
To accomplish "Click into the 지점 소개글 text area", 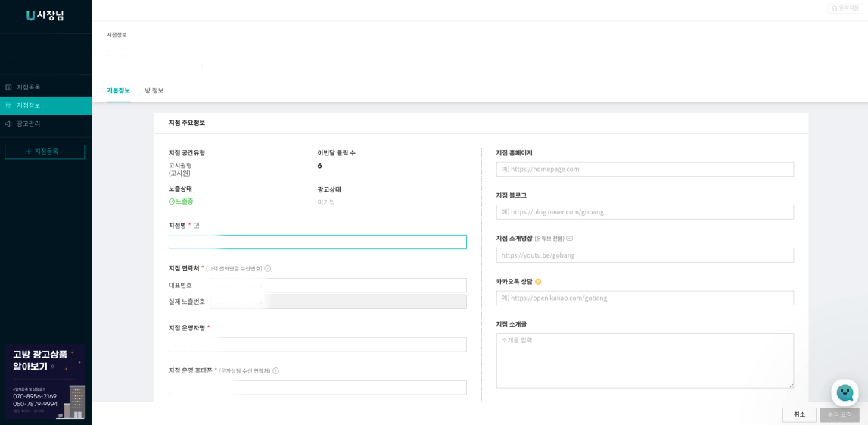I will tap(645, 361).
